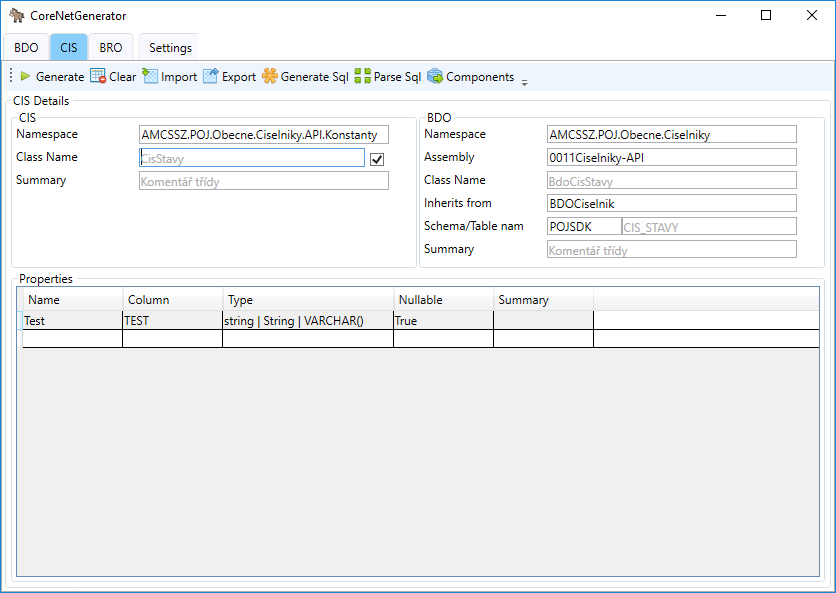Select the cell with name Test
Screen dimensions: 836x593
tap(73, 320)
